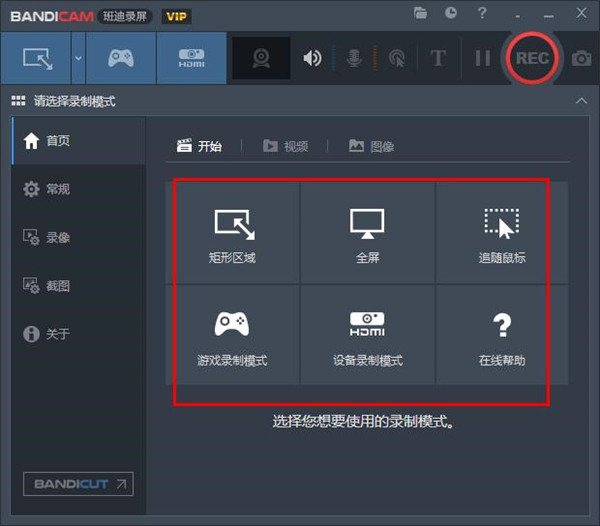Switch to HDMI device recording mode in the top toolbar
Image resolution: width=600 pixels, height=526 pixels.
click(191, 58)
